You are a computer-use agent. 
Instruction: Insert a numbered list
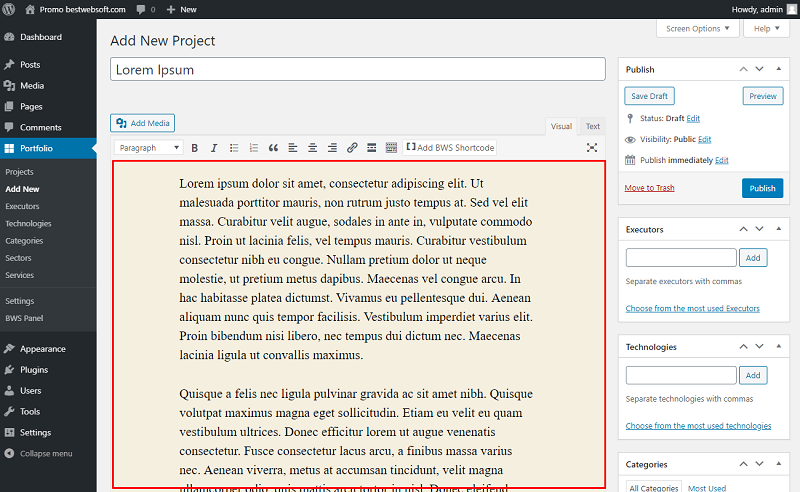254,147
